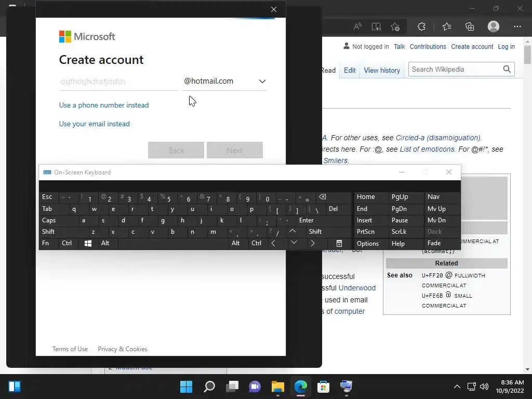Screen dimensions: 532x399
Task: Click the Back button in dialog
Action: pyautogui.click(x=176, y=150)
